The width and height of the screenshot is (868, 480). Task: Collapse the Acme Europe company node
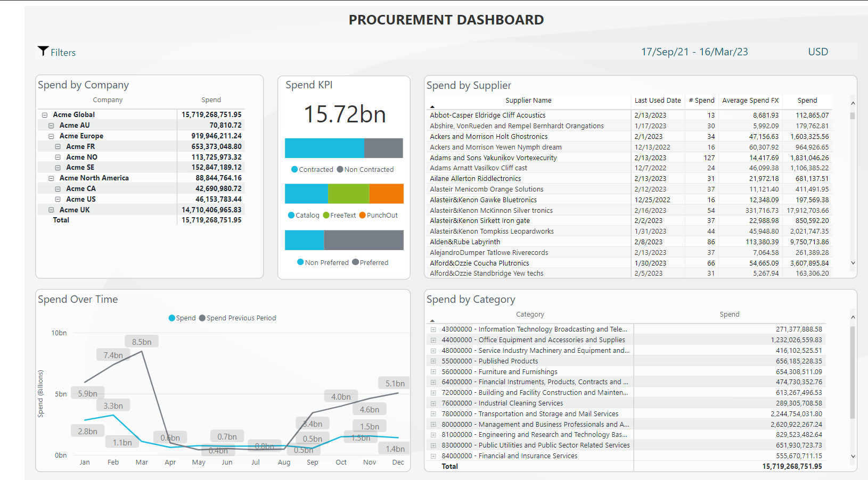point(51,136)
